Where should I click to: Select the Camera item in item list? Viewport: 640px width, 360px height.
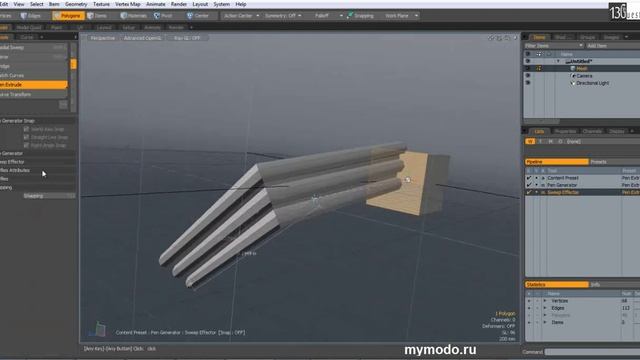point(584,76)
